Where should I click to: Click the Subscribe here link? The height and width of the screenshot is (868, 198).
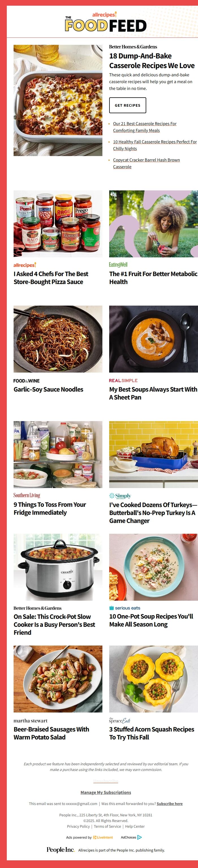point(169,804)
